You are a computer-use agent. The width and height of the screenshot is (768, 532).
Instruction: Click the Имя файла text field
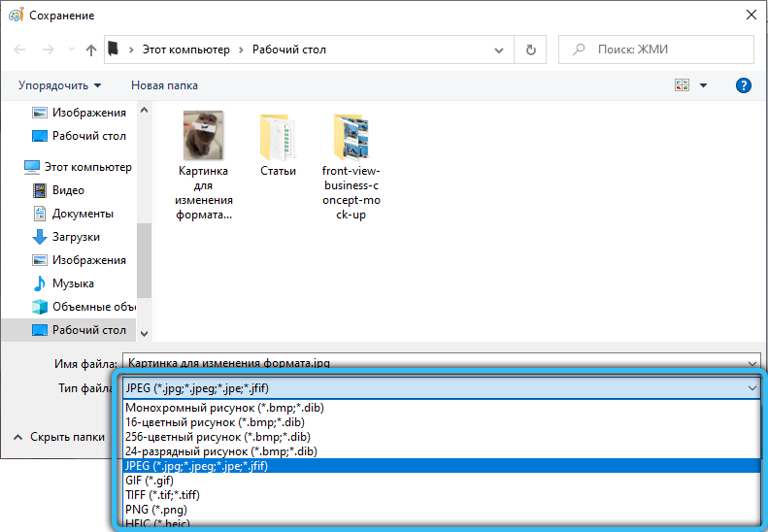pos(437,363)
